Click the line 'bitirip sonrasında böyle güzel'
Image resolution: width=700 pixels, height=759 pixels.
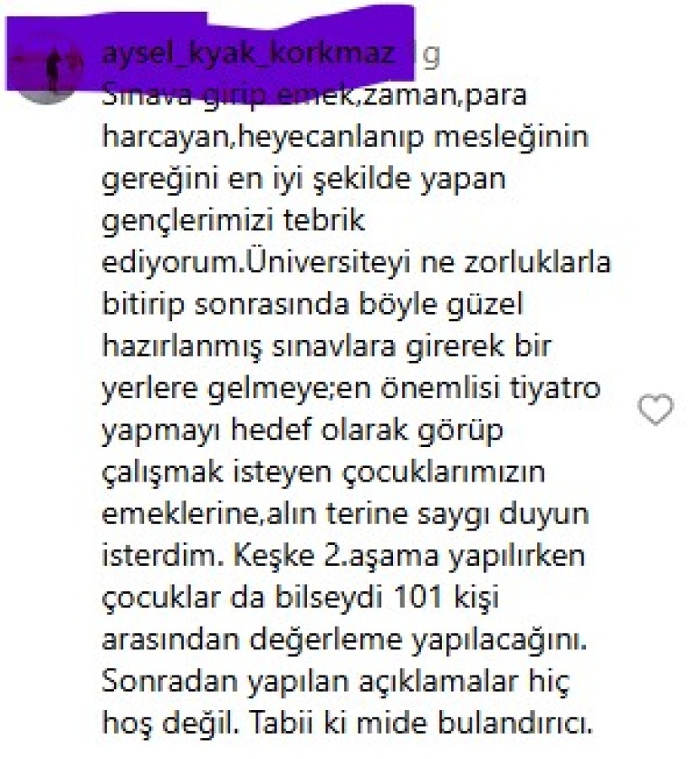pyautogui.click(x=313, y=305)
